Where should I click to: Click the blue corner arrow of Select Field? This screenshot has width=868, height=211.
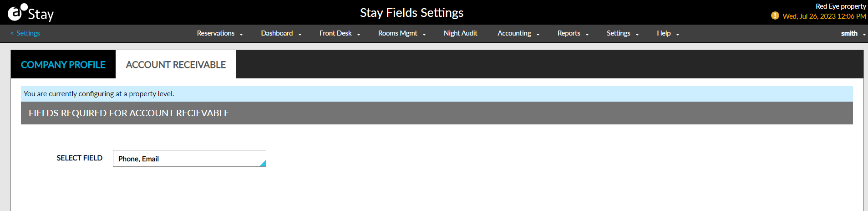[x=263, y=163]
